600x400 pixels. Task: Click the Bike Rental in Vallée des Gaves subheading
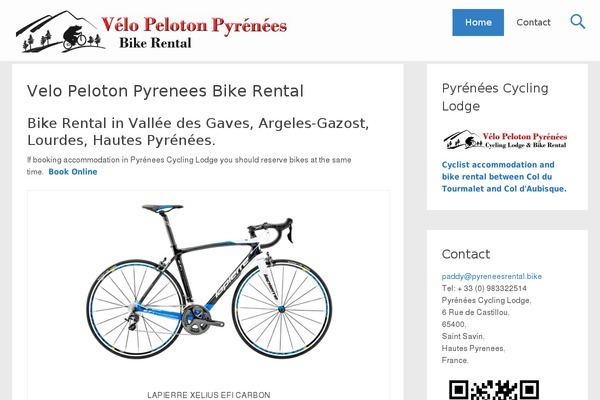pos(198,131)
